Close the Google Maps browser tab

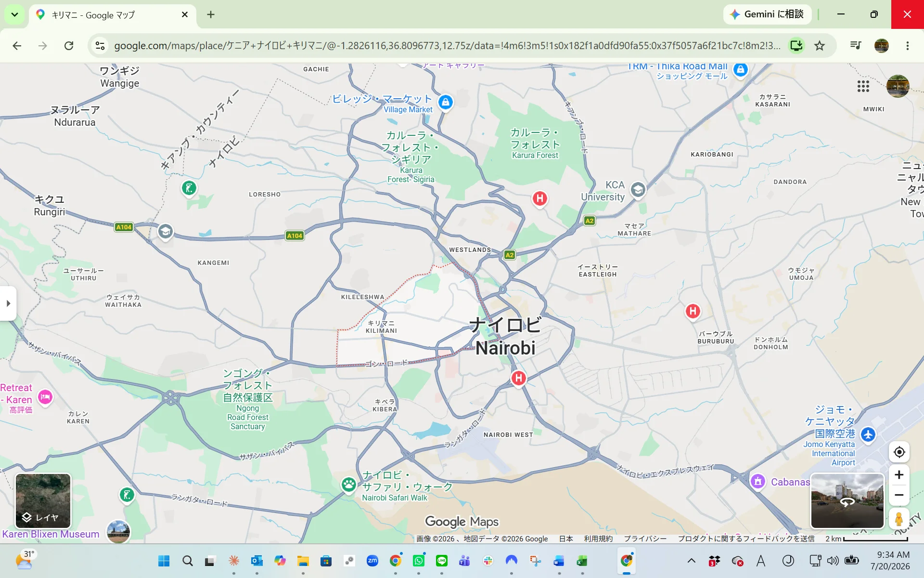pyautogui.click(x=185, y=15)
